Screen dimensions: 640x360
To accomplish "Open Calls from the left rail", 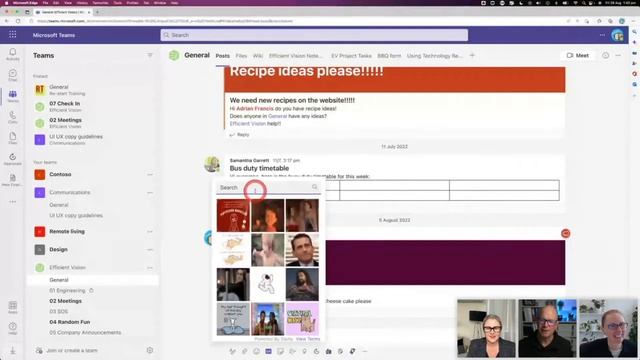I will tap(13, 117).
